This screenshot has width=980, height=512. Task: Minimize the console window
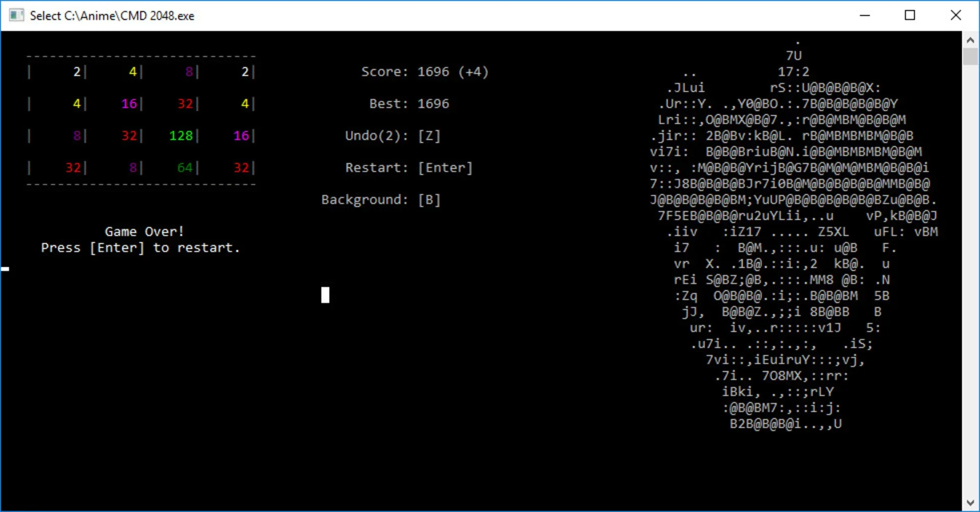865,15
